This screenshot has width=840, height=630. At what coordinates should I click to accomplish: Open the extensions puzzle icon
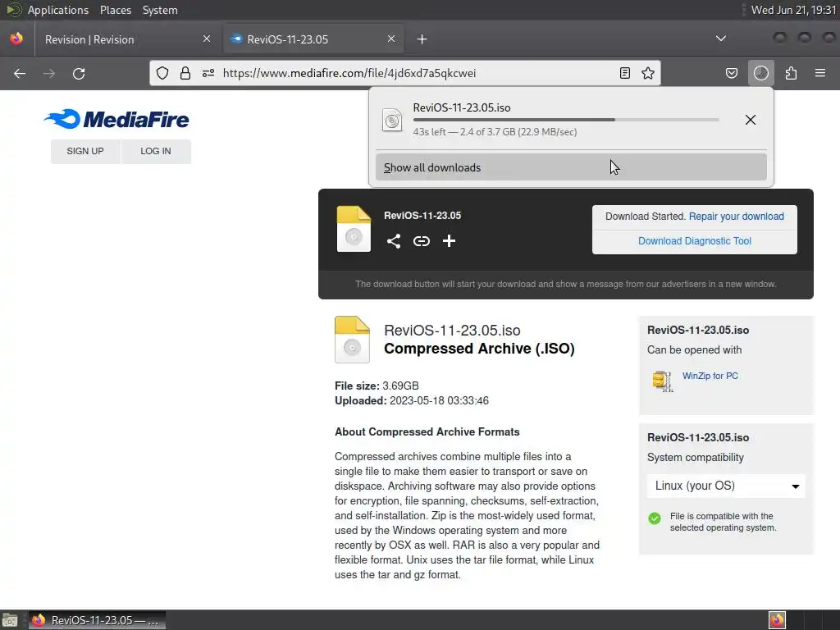coord(791,73)
